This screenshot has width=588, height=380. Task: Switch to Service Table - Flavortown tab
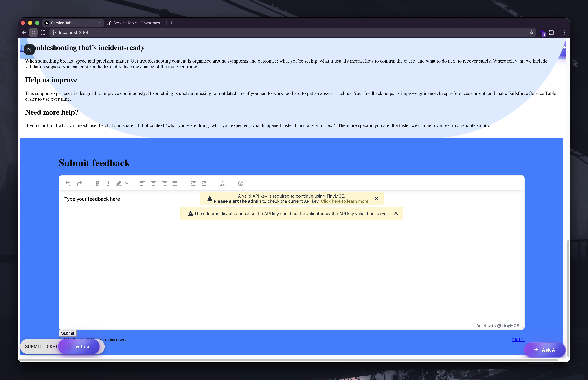(x=136, y=23)
